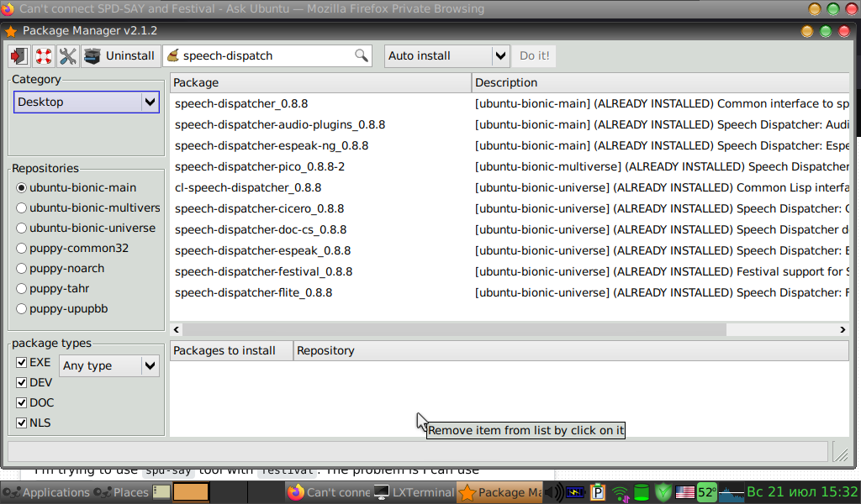Image resolution: width=861 pixels, height=504 pixels.
Task: Clear search with the broom icon
Action: click(173, 55)
